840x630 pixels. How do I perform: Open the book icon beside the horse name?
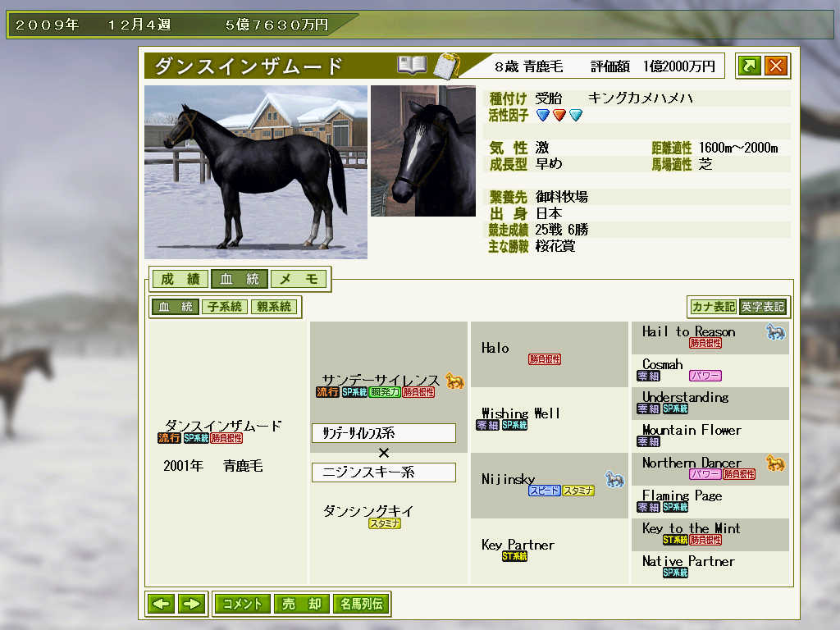(412, 66)
